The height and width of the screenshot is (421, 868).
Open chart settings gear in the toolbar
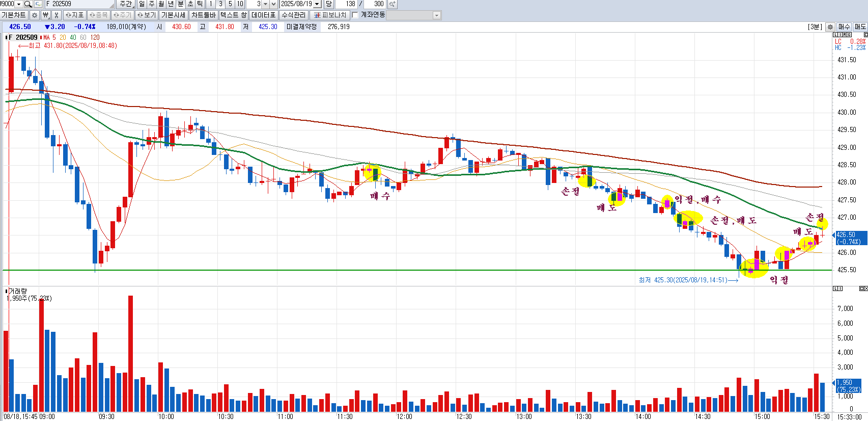tap(34, 15)
